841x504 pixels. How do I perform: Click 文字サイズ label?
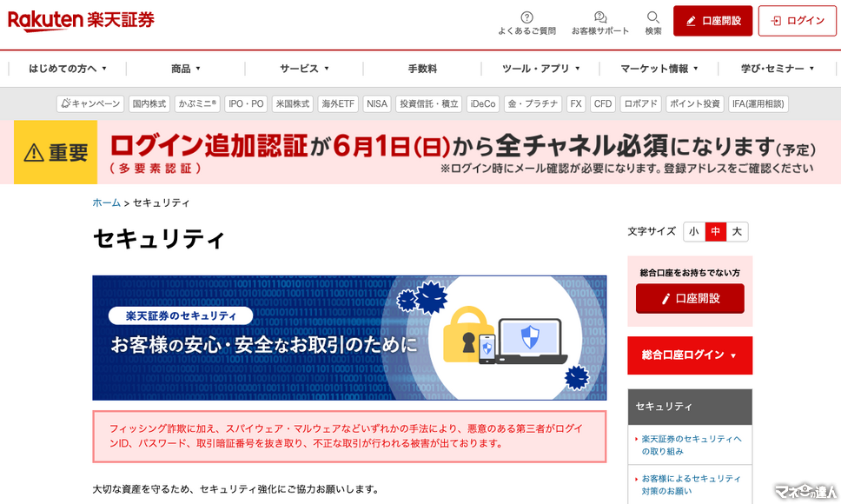click(652, 232)
